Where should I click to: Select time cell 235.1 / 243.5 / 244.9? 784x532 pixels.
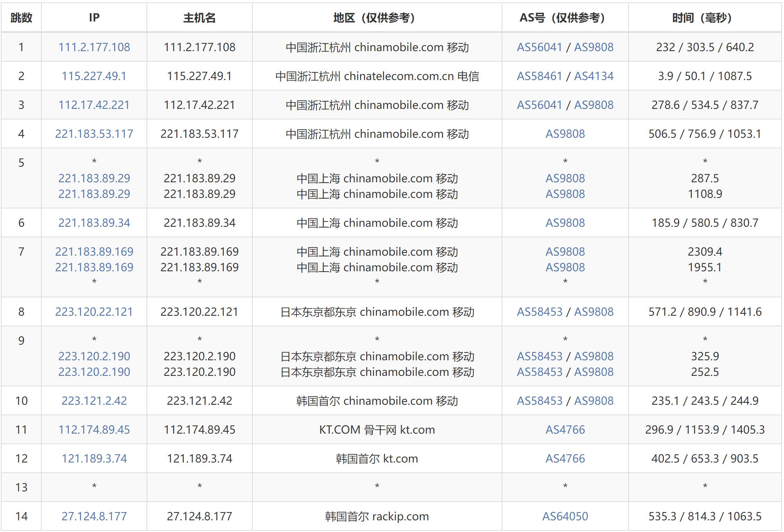(705, 401)
